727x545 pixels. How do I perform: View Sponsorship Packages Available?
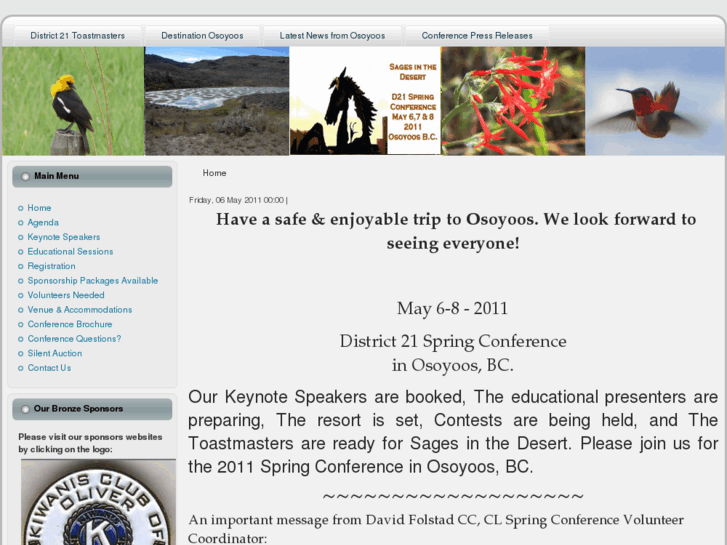[93, 281]
